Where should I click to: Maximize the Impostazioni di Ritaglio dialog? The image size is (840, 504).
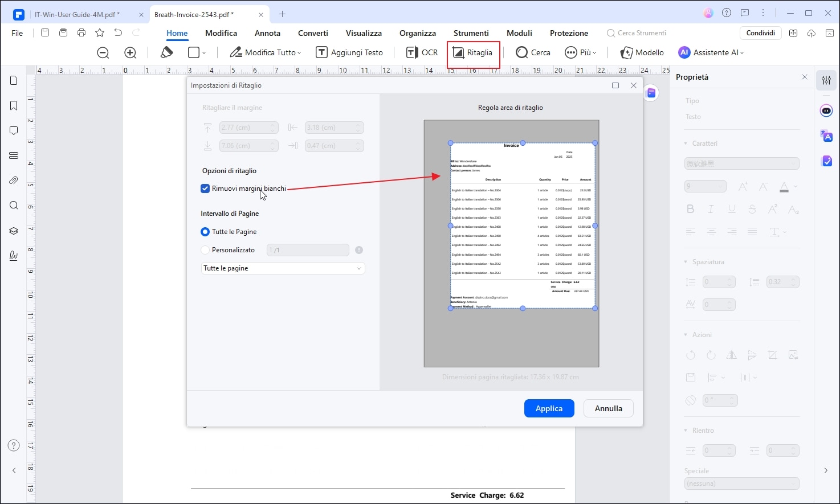point(615,85)
